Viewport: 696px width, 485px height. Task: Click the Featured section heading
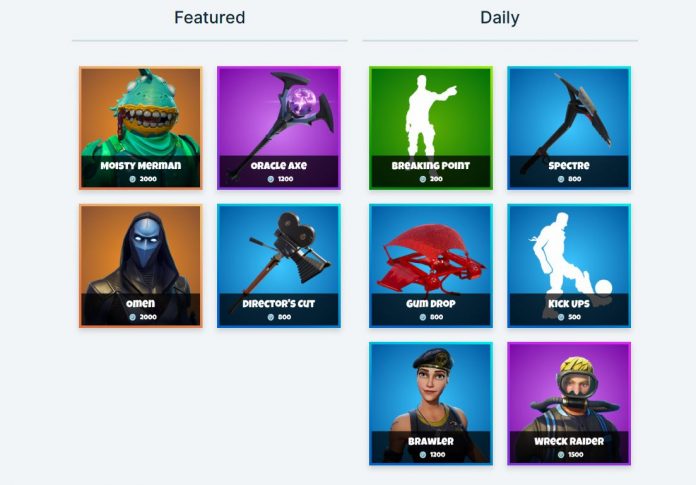coord(210,18)
